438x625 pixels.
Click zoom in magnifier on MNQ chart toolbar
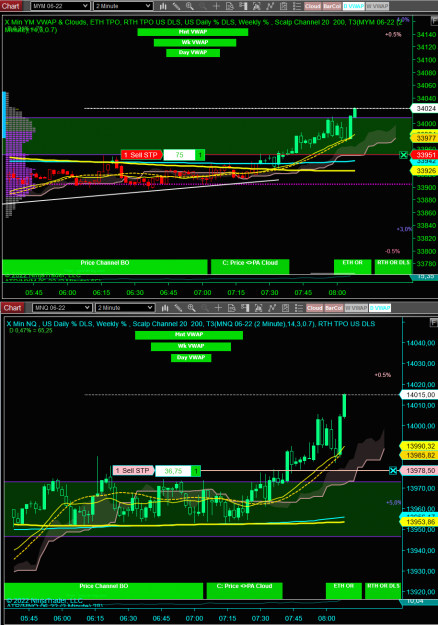point(191,308)
